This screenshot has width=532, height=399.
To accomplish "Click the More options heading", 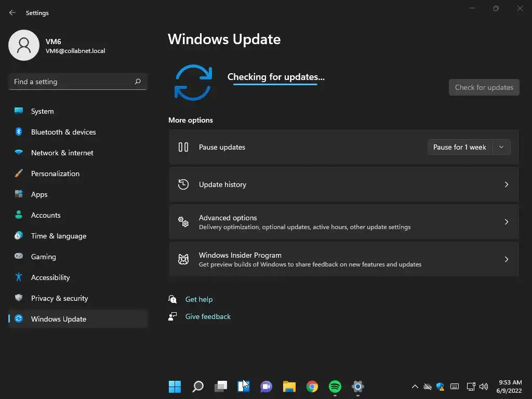I will [191, 120].
